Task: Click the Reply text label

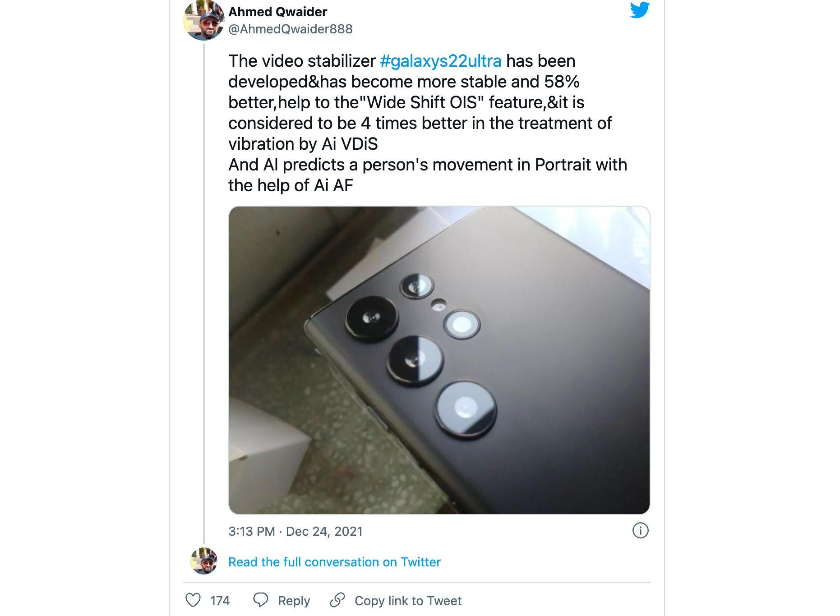Action: tap(294, 601)
